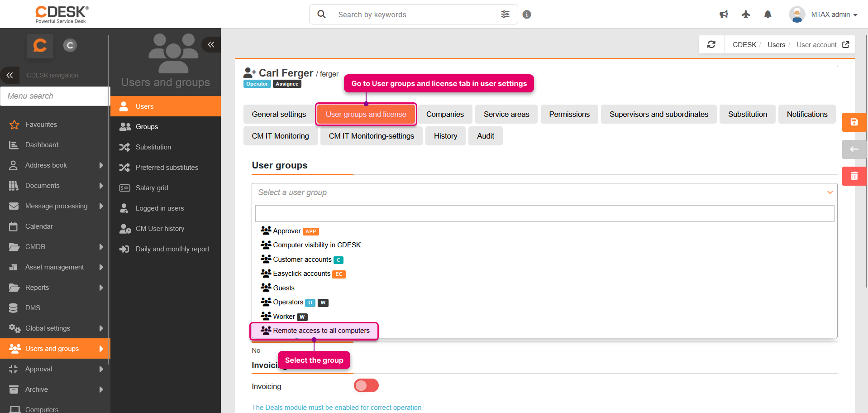Switch to the Permissions tab

point(569,114)
